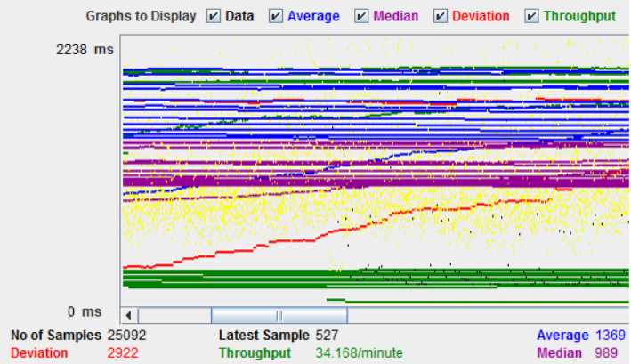This screenshot has height=364, width=631.
Task: Click the 'Graphs to Display' label
Action: [141, 16]
